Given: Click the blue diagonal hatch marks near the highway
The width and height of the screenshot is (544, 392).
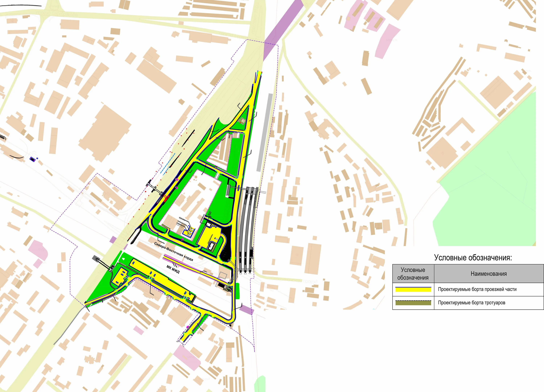Looking at the screenshot, I should [x=168, y=164].
